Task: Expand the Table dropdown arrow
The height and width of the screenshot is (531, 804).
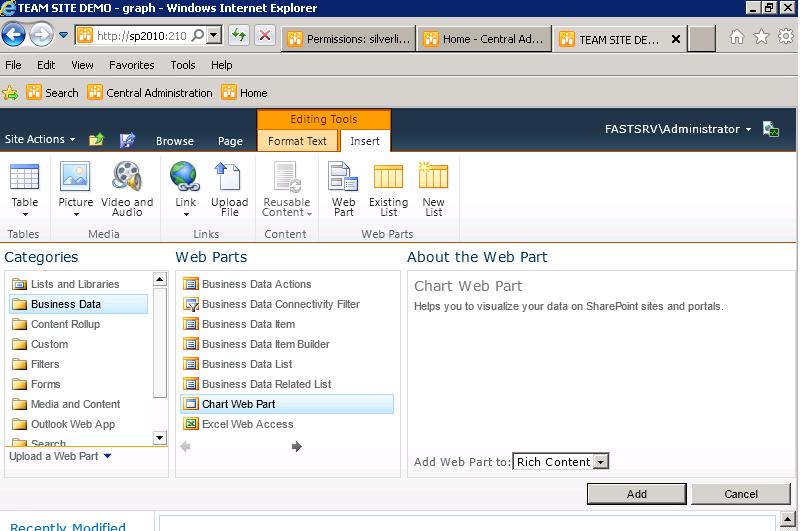Action: (25, 214)
